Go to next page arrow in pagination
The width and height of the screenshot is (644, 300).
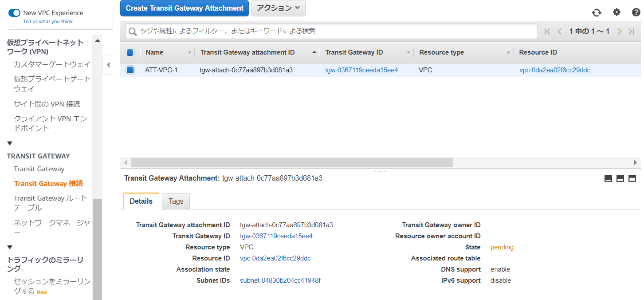[620, 32]
